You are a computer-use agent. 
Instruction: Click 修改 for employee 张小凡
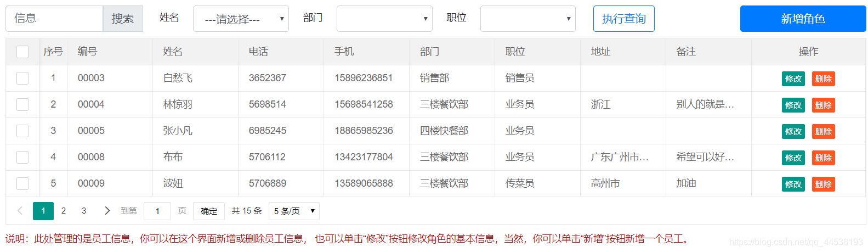click(793, 131)
